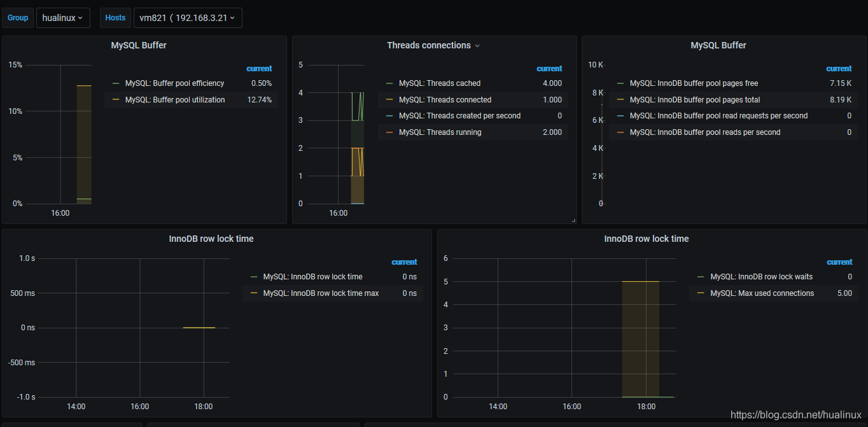Sort by current in Max used connections legend
The width and height of the screenshot is (868, 427).
coord(839,262)
